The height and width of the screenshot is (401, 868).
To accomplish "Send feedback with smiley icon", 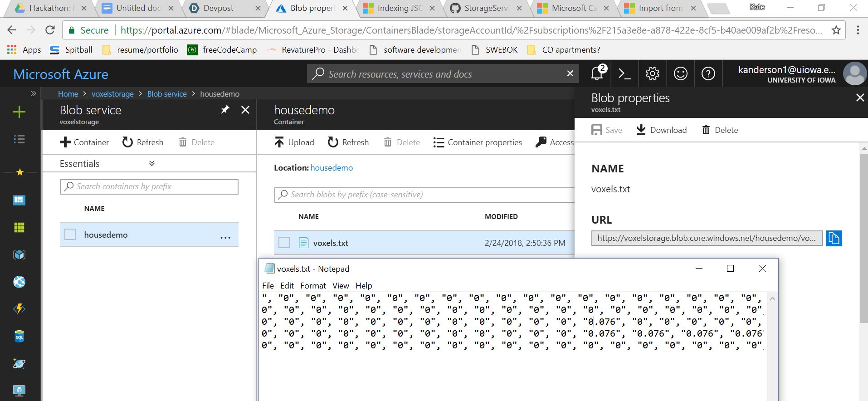I will tap(680, 73).
